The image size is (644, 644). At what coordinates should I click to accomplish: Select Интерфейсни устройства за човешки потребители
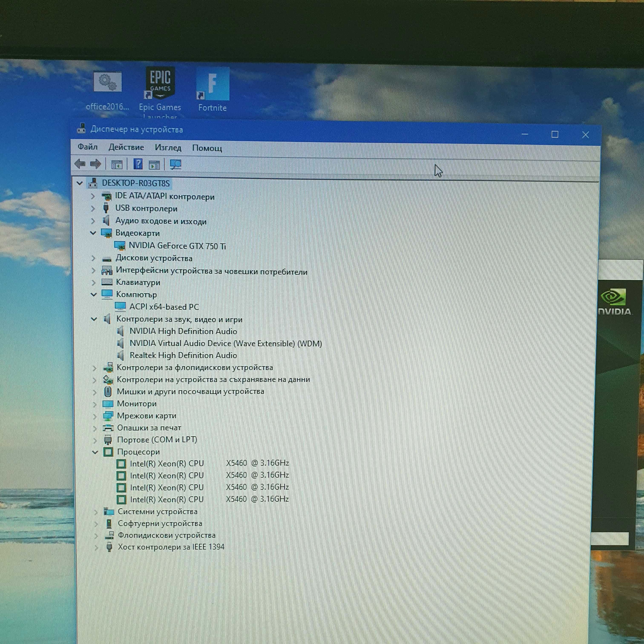click(211, 271)
